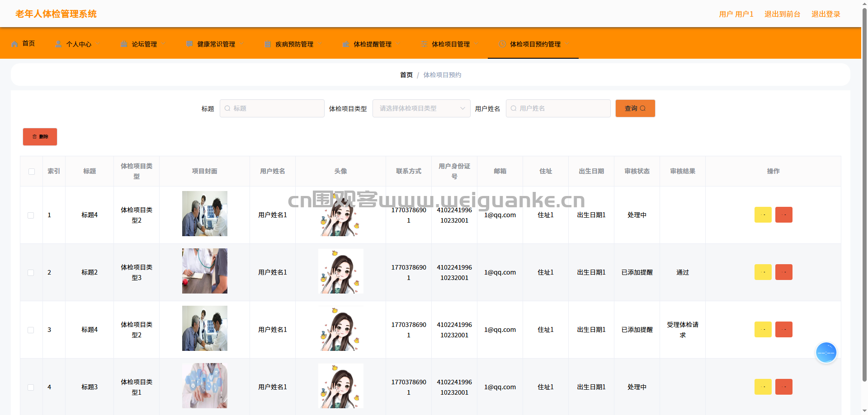Click the chat bubble icon beside 健康常识管理
This screenshot has height=415, width=868.
[189, 44]
